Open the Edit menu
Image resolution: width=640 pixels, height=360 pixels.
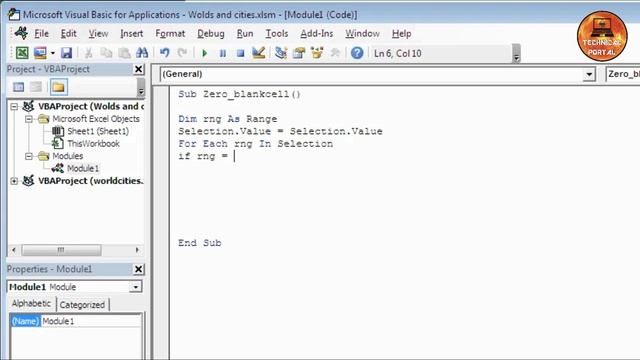(x=69, y=33)
